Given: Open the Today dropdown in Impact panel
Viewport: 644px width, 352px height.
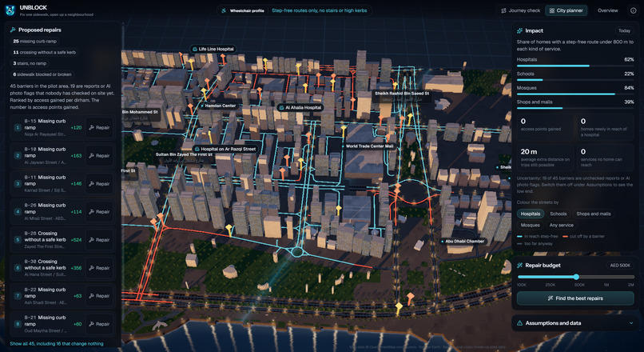Looking at the screenshot, I should pos(624,31).
